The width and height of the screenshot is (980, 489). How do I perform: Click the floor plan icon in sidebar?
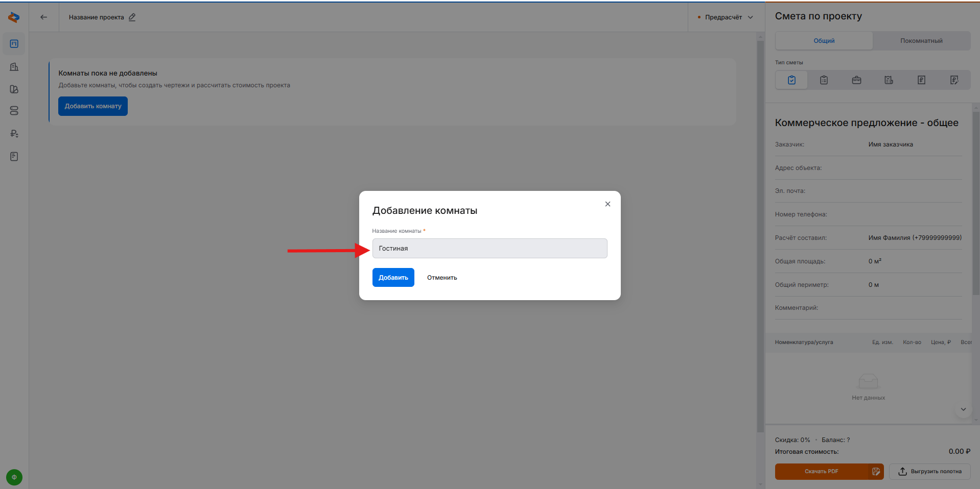[14, 44]
